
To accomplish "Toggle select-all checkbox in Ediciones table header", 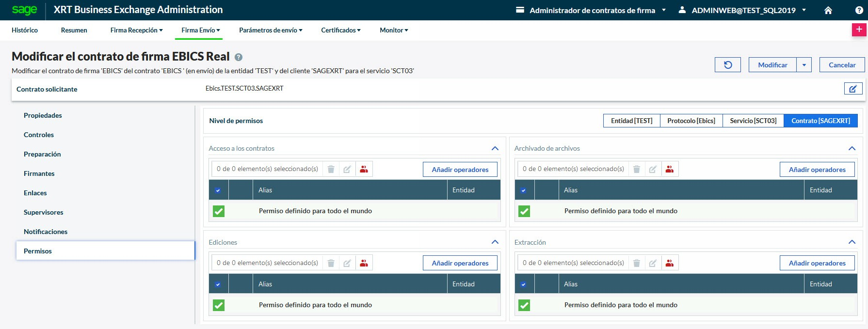I will [218, 284].
